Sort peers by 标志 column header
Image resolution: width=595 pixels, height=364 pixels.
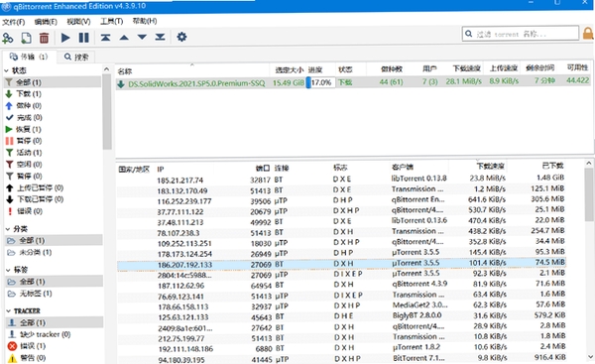tap(340, 168)
